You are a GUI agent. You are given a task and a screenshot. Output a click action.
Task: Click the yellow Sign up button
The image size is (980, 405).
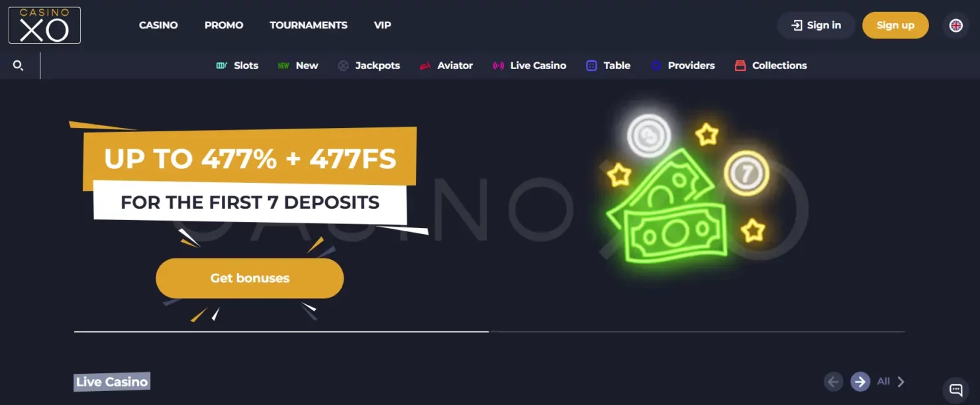click(x=895, y=25)
